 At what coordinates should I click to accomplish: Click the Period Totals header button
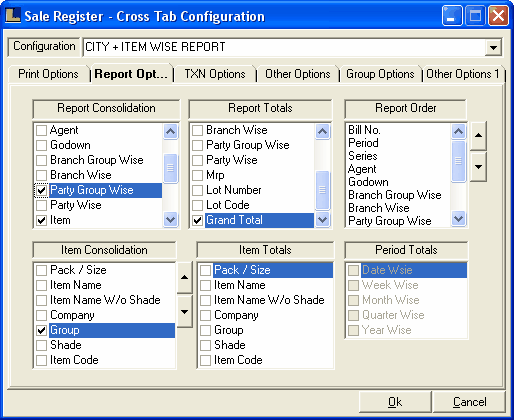406,250
